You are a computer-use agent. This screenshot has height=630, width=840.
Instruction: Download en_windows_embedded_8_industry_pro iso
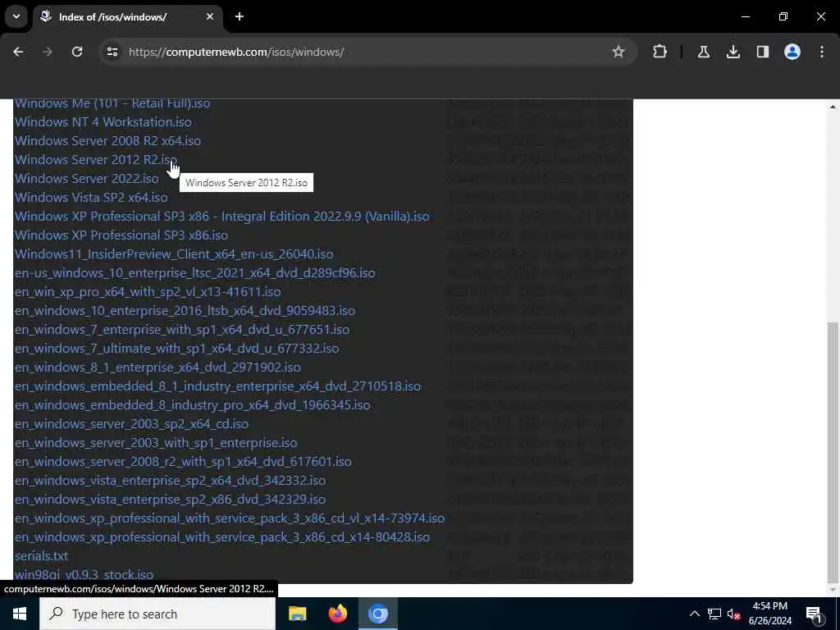[192, 405]
